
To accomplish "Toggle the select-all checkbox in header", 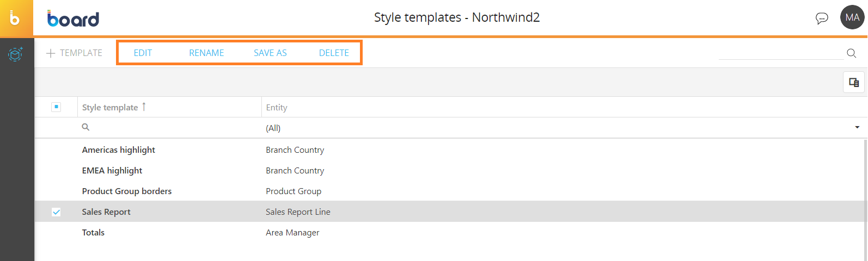I will (x=56, y=107).
